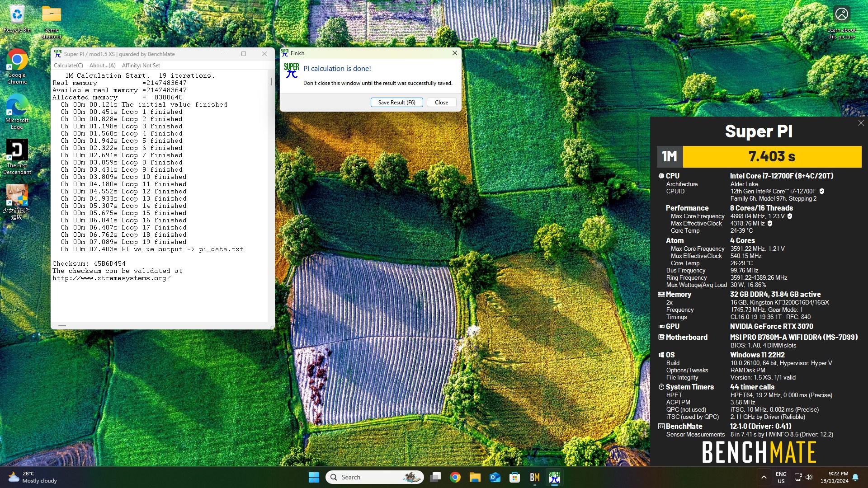Open the weather widget showing 28°C

pyautogui.click(x=33, y=477)
